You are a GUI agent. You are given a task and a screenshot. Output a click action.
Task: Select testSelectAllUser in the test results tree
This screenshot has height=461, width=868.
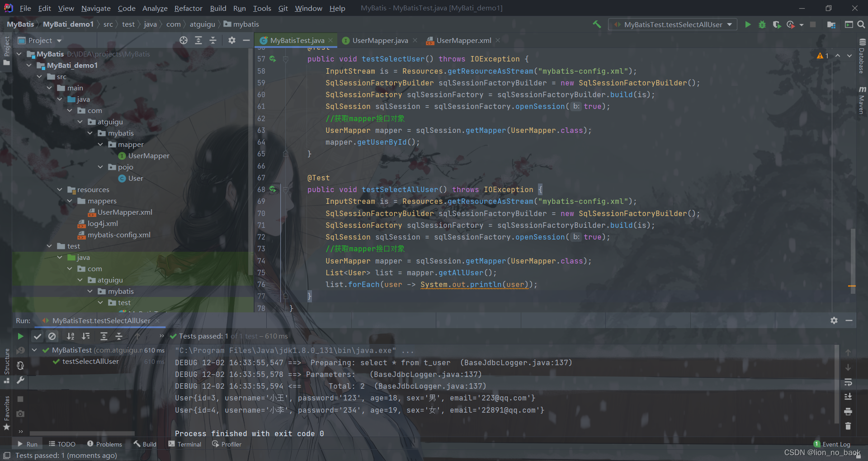pos(90,362)
